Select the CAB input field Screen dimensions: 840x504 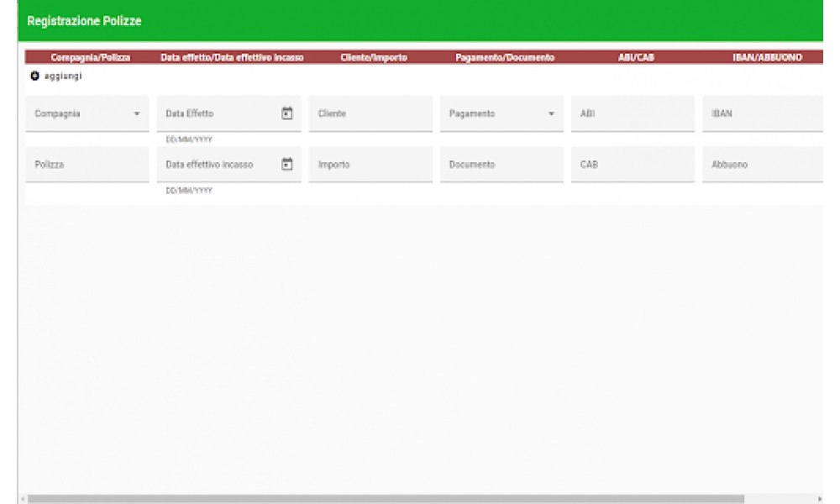tap(633, 165)
